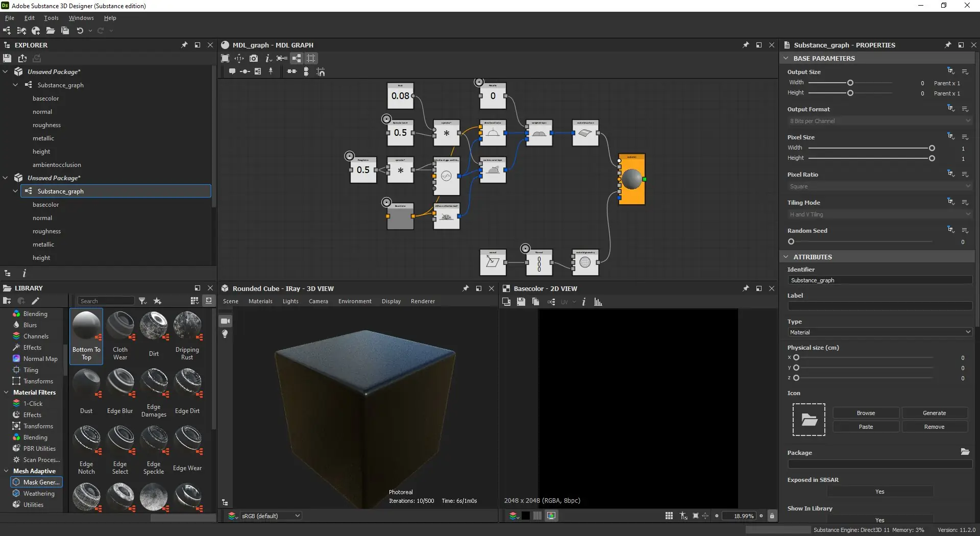Open the Type dropdown set to Material

click(x=879, y=332)
